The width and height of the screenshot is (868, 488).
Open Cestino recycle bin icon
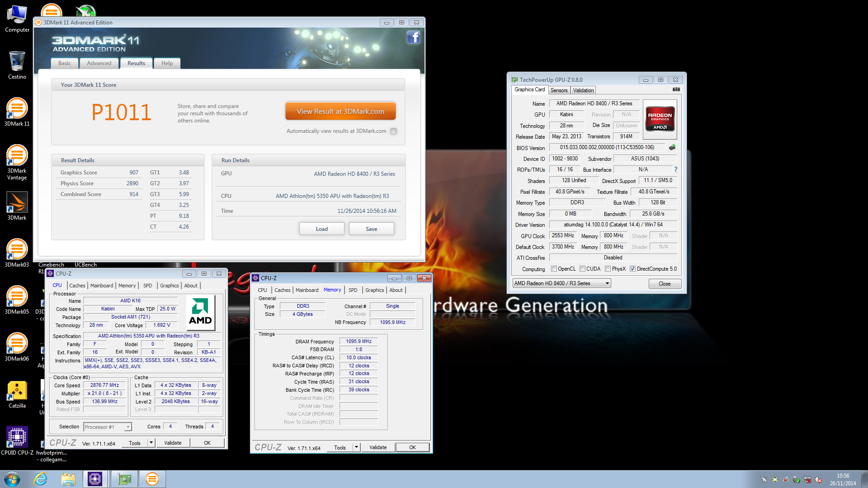click(17, 65)
